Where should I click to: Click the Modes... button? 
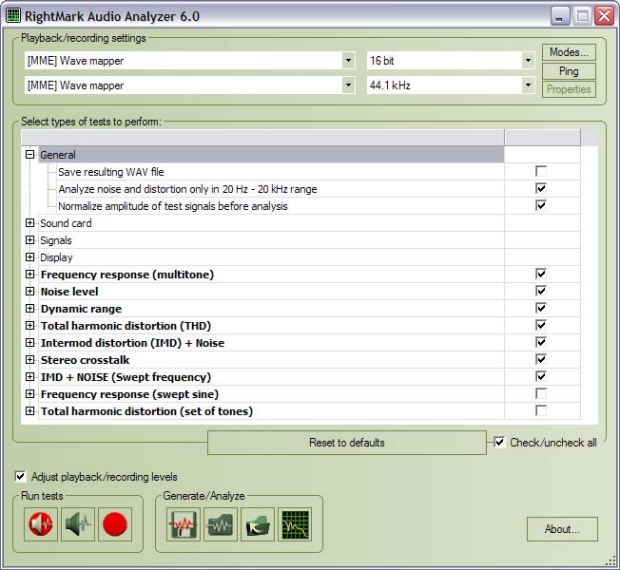(569, 52)
